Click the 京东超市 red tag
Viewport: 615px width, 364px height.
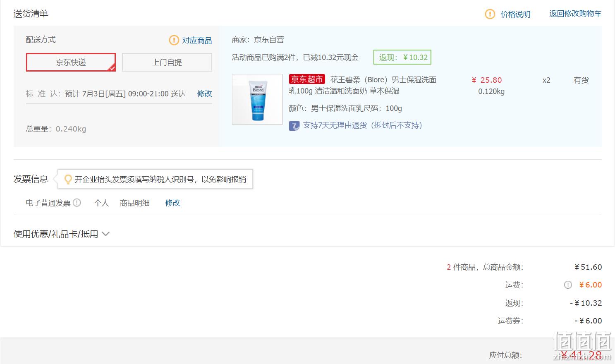pos(307,79)
